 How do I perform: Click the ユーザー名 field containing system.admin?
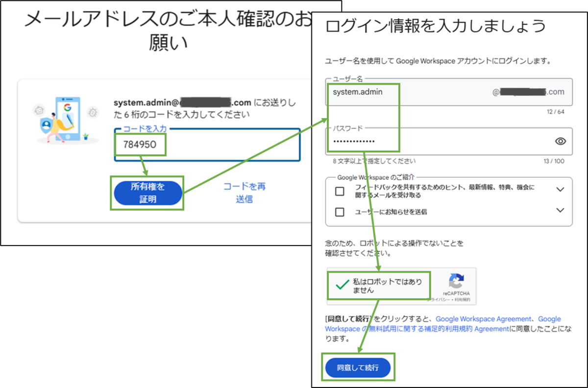coord(448,92)
